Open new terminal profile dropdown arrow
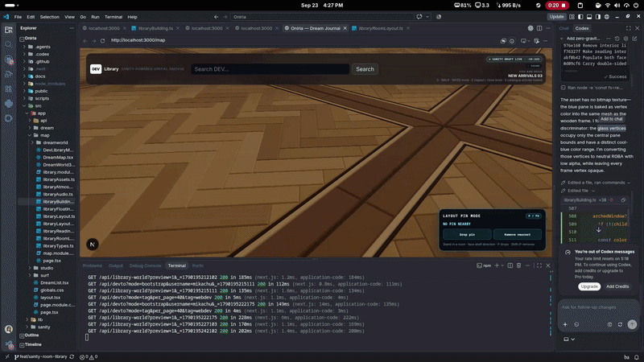The height and width of the screenshot is (362, 644). [502, 265]
